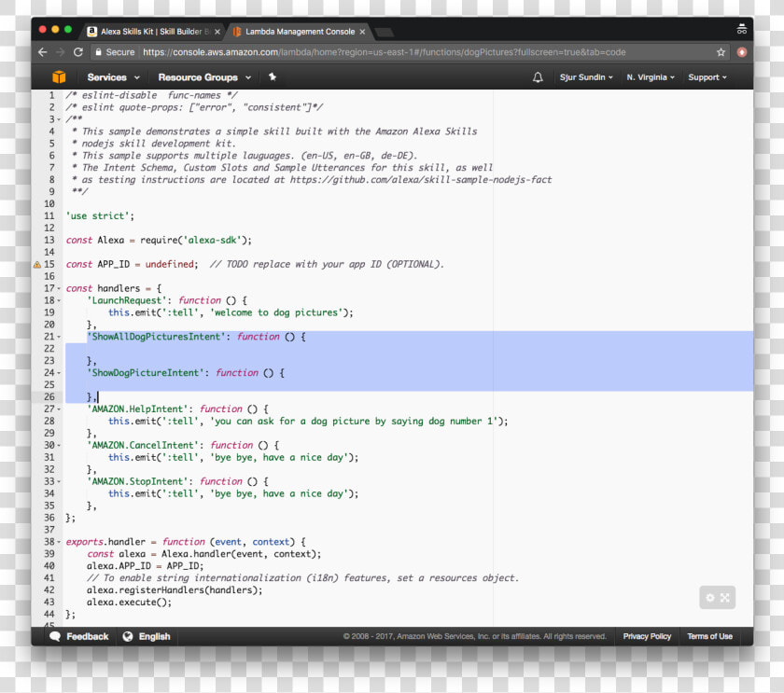This screenshot has height=693, width=784.
Task: Click the AWS cube logo
Action: click(59, 76)
